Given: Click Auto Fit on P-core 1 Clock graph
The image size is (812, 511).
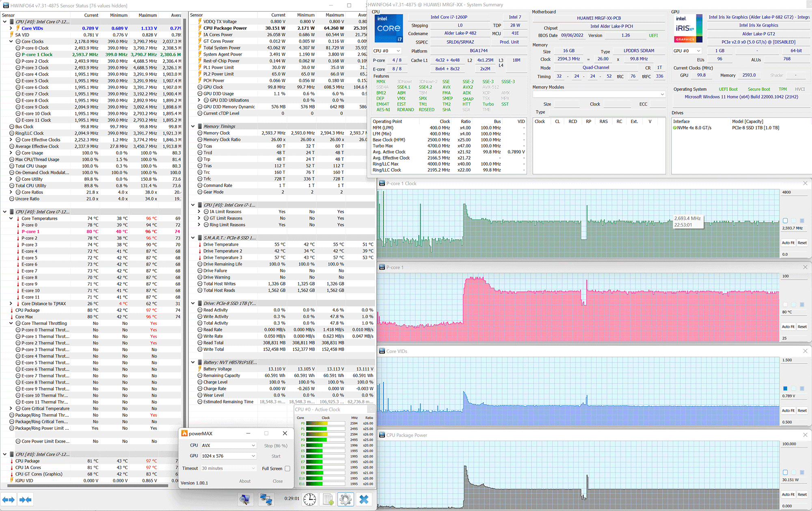Looking at the screenshot, I should (788, 243).
